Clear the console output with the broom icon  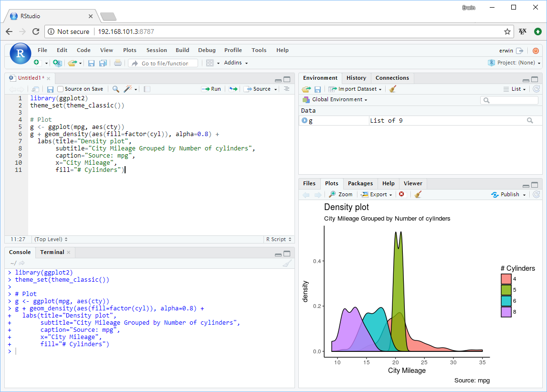(287, 263)
